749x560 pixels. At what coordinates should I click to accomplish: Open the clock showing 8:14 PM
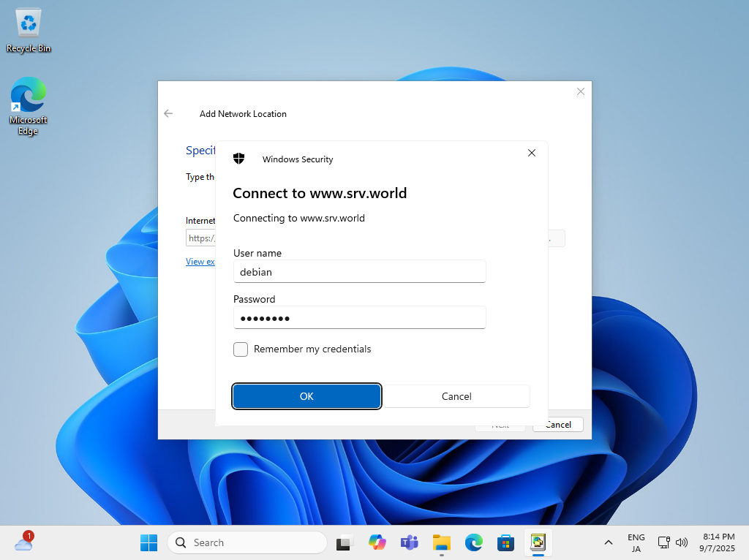coord(718,542)
